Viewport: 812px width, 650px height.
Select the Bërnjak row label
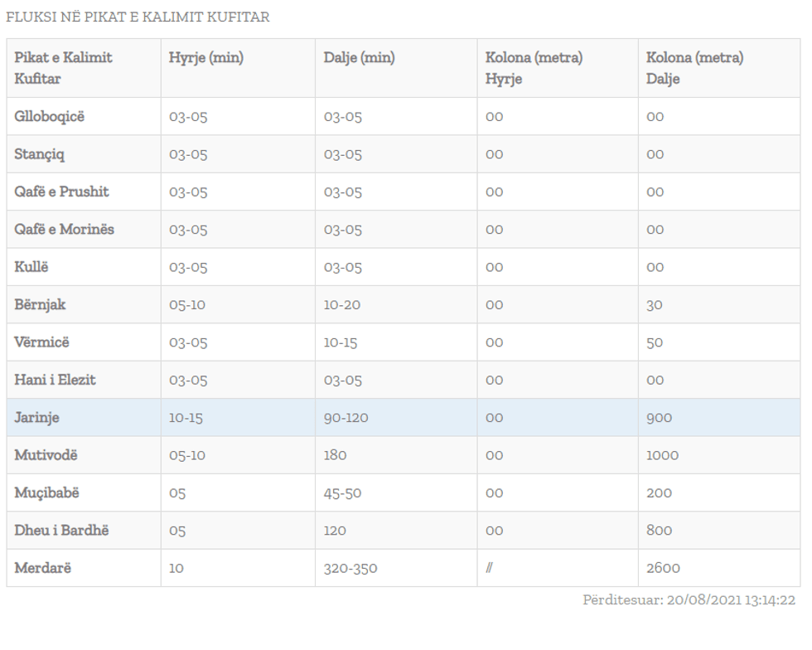coord(40,304)
